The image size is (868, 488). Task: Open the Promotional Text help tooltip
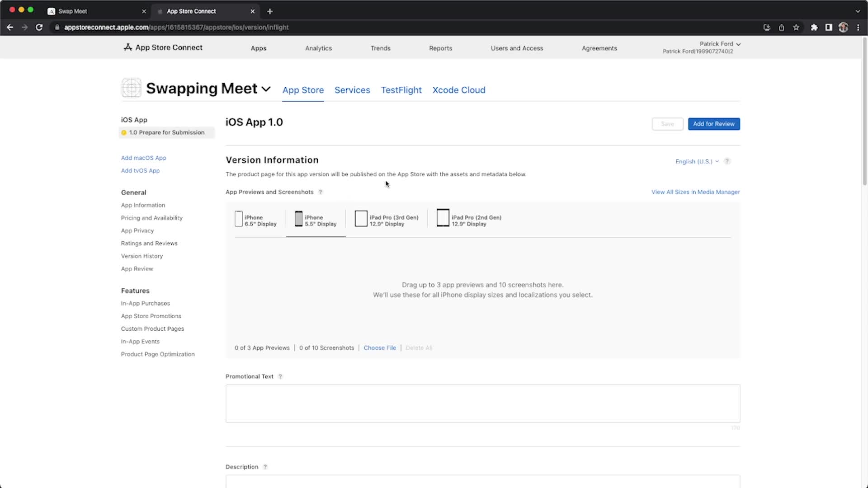tap(280, 376)
